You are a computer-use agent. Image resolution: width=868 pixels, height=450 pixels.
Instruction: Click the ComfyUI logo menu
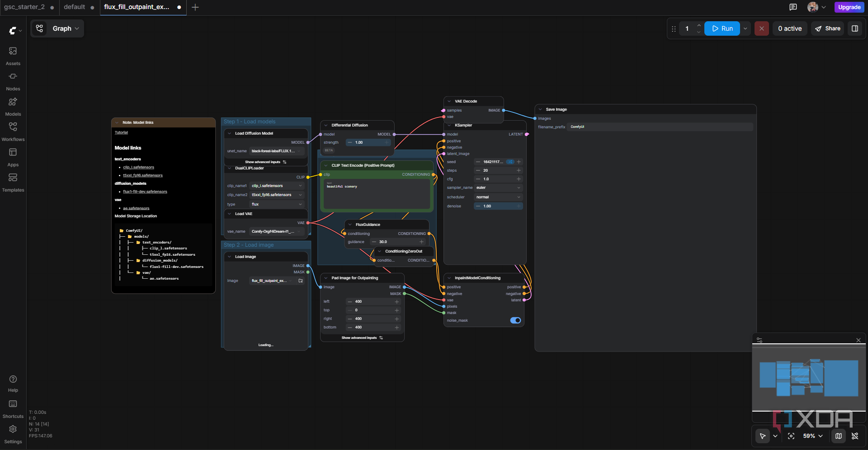coord(15,30)
